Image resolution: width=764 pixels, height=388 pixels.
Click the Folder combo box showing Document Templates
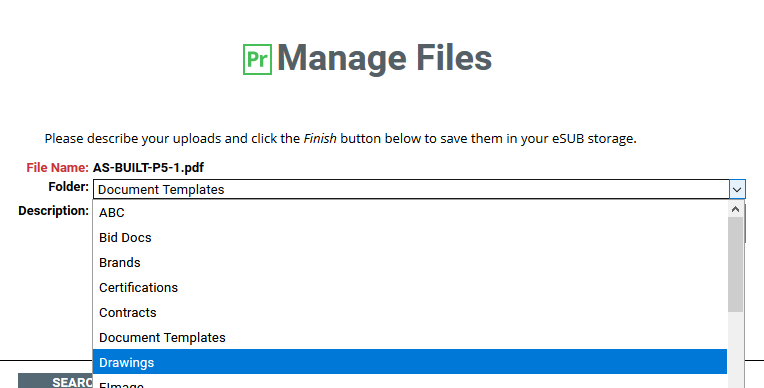tap(419, 189)
